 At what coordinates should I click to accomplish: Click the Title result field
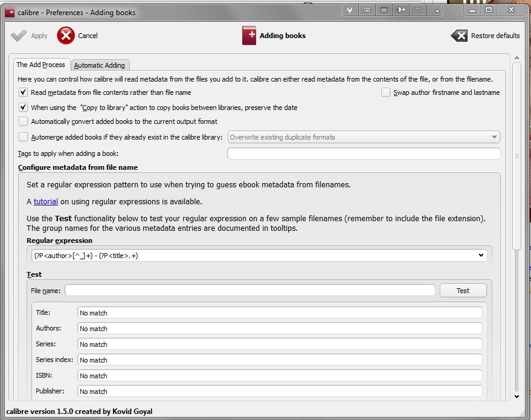(x=280, y=313)
